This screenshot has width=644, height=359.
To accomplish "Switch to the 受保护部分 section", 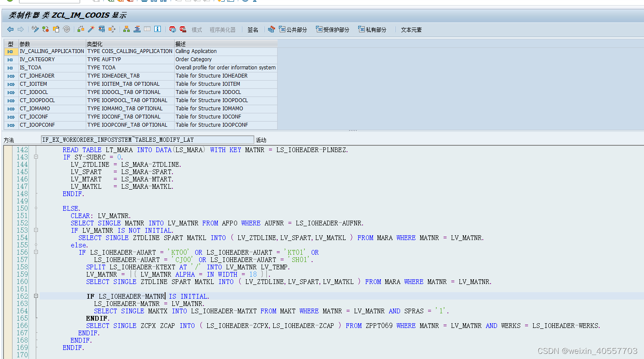I will tap(334, 29).
